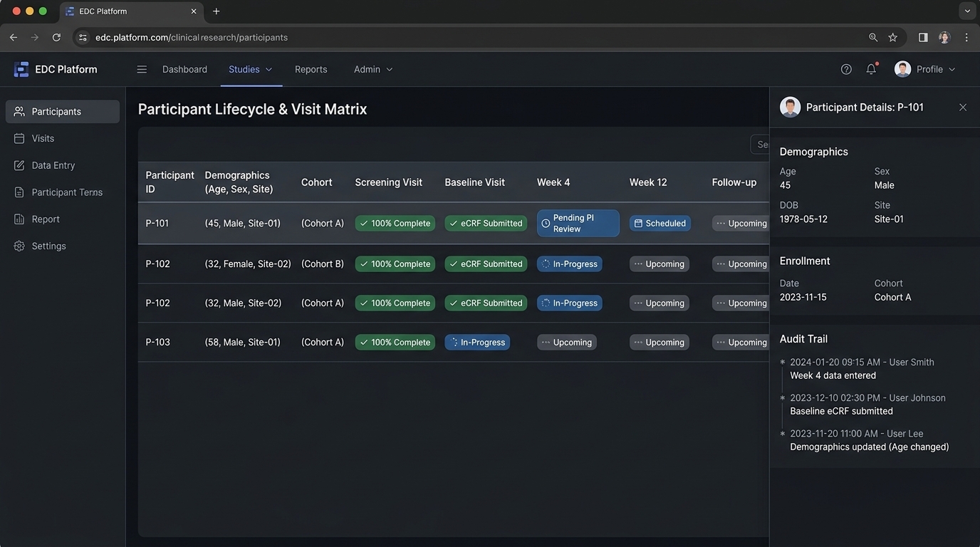
Task: Click the Participant ID column header
Action: click(x=170, y=182)
